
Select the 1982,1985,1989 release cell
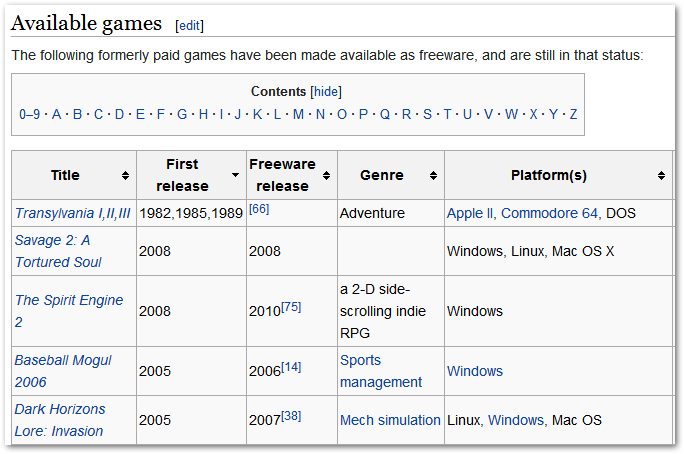tap(191, 213)
